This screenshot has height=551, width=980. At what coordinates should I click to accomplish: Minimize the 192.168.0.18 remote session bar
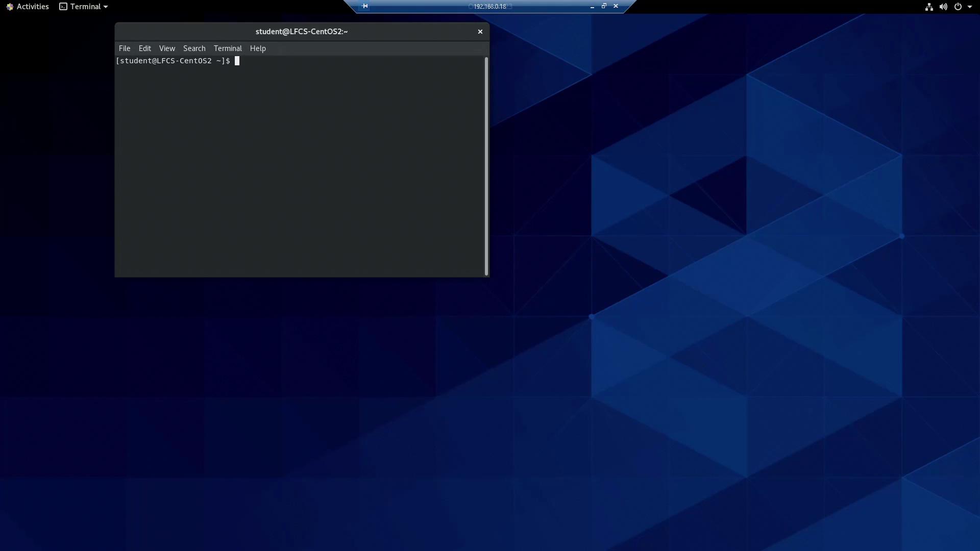(x=592, y=7)
